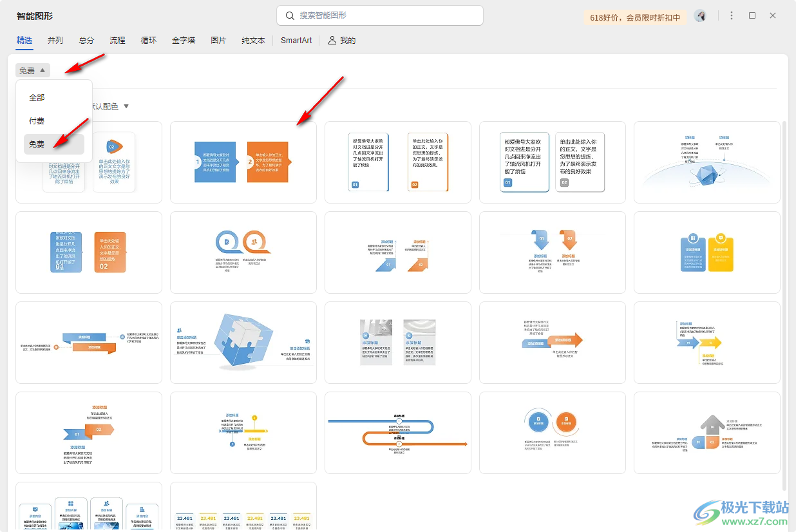Select the blue puzzle cube template
Screen dimensions: 796x532
(243, 343)
